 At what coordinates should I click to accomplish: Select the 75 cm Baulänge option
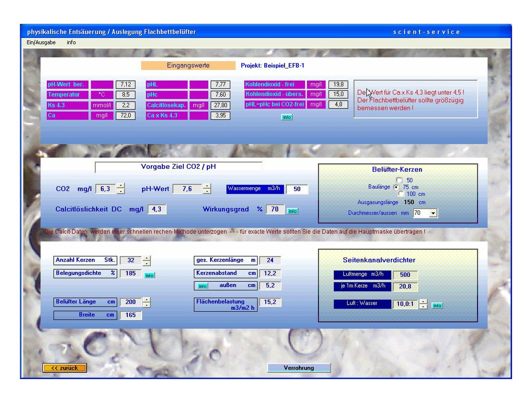pos(397,187)
